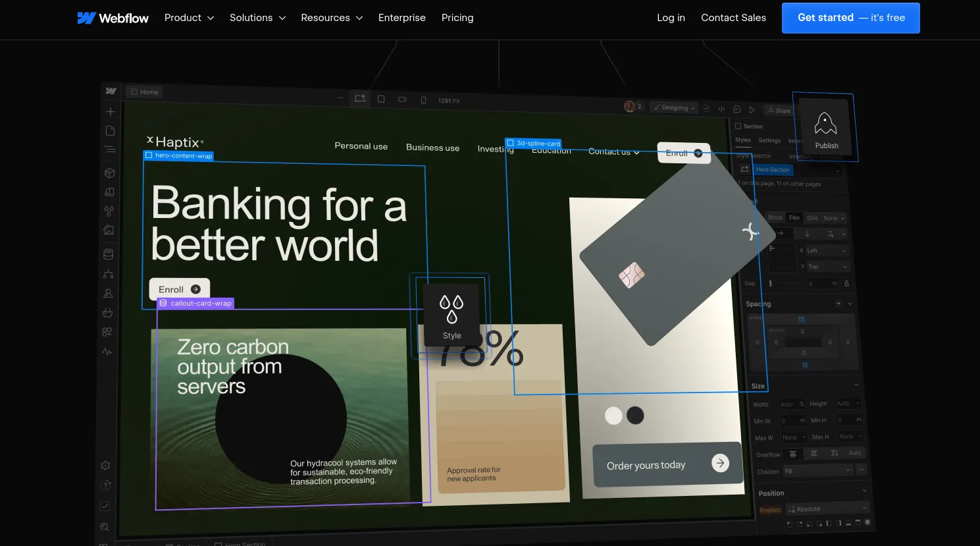Click the Get started — it's free button
Screen dimensions: 980x546
pyautogui.click(x=851, y=18)
